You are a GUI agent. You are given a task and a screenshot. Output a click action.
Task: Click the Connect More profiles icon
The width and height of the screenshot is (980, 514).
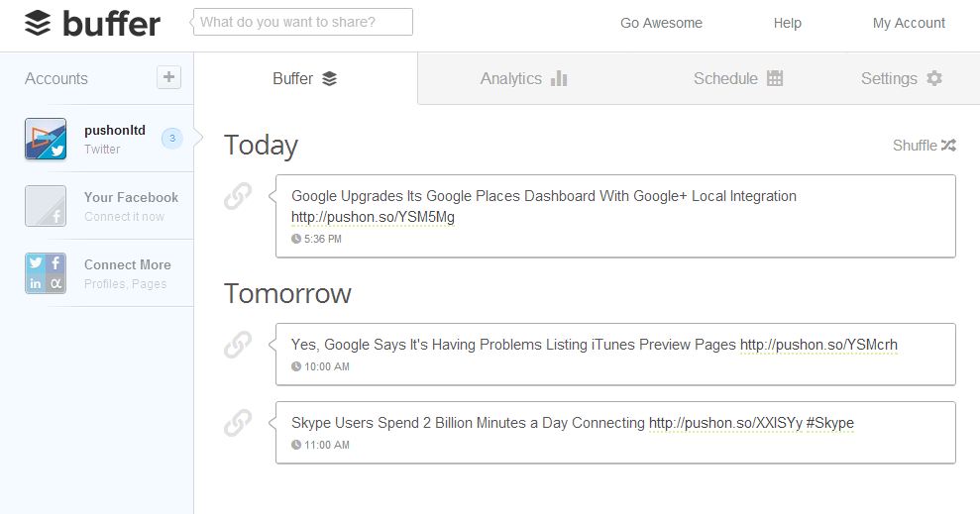[46, 273]
